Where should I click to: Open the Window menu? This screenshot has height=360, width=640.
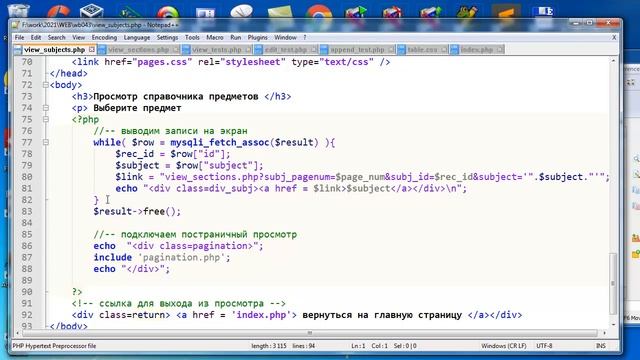pyautogui.click(x=285, y=37)
